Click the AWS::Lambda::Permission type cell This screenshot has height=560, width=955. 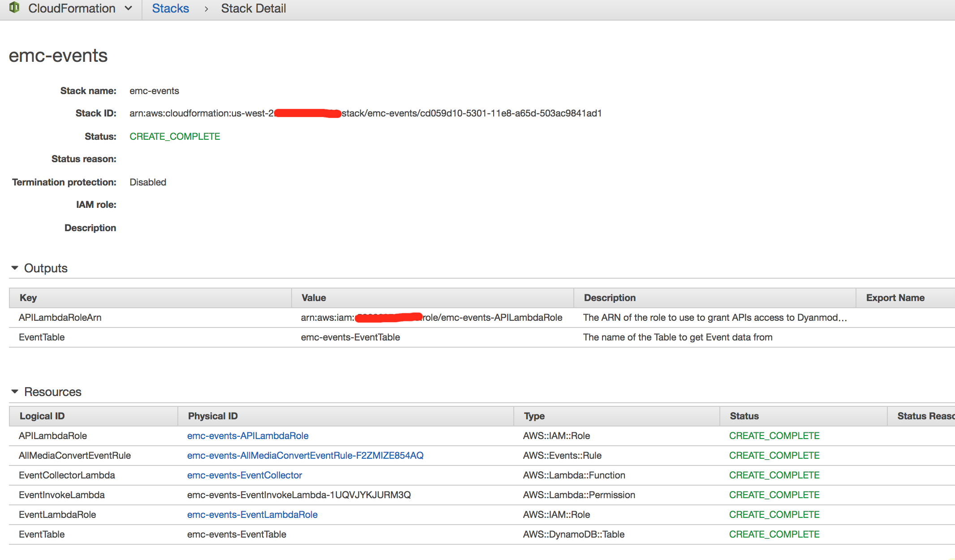(x=579, y=495)
